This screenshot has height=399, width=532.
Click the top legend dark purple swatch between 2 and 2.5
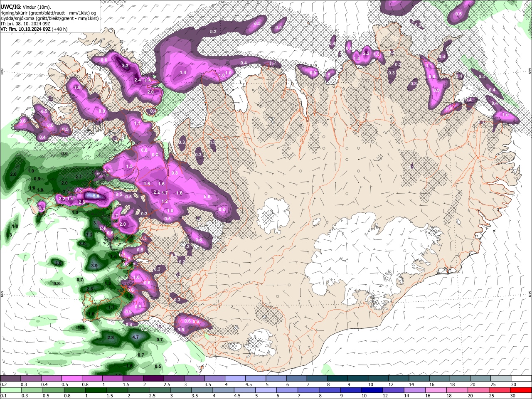tap(153, 379)
